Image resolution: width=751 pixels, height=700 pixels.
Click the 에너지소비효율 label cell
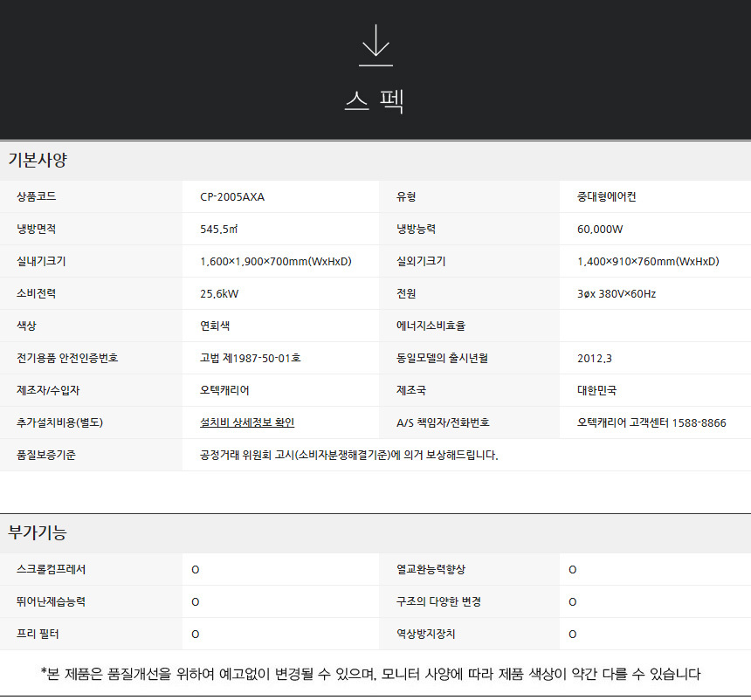pos(431,326)
